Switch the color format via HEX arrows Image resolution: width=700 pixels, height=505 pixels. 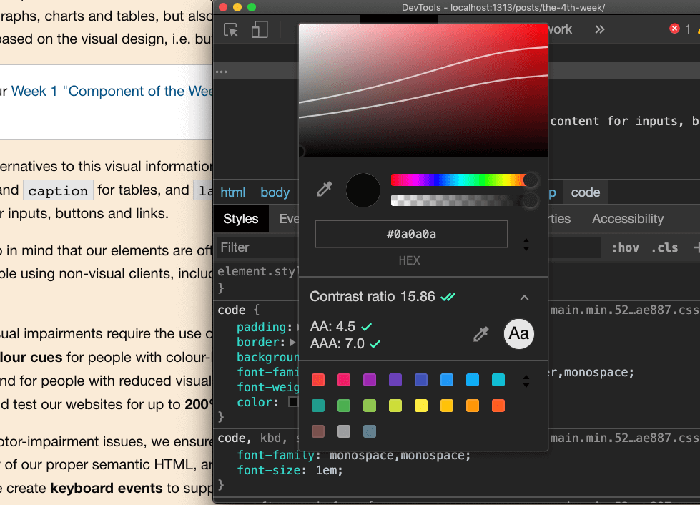tap(527, 244)
